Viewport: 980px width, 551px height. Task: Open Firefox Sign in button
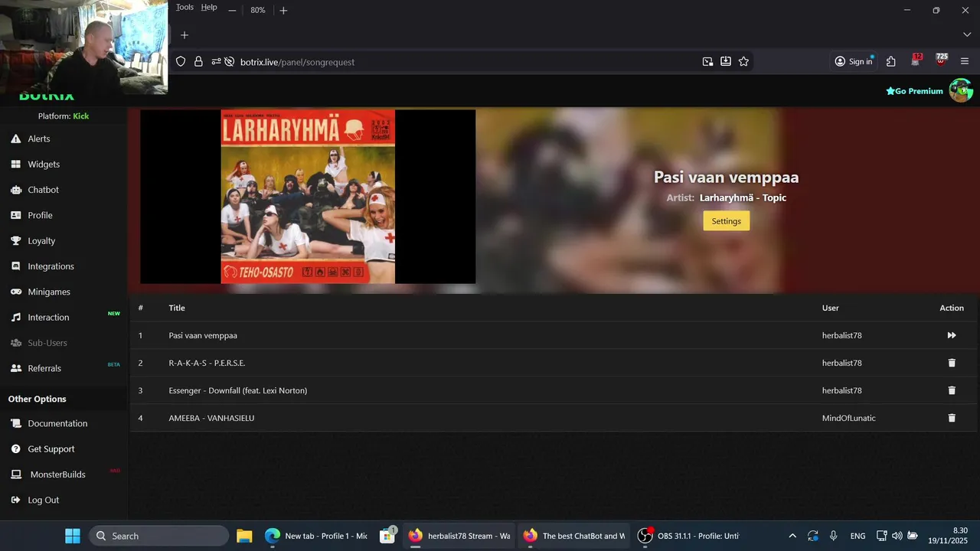point(854,62)
